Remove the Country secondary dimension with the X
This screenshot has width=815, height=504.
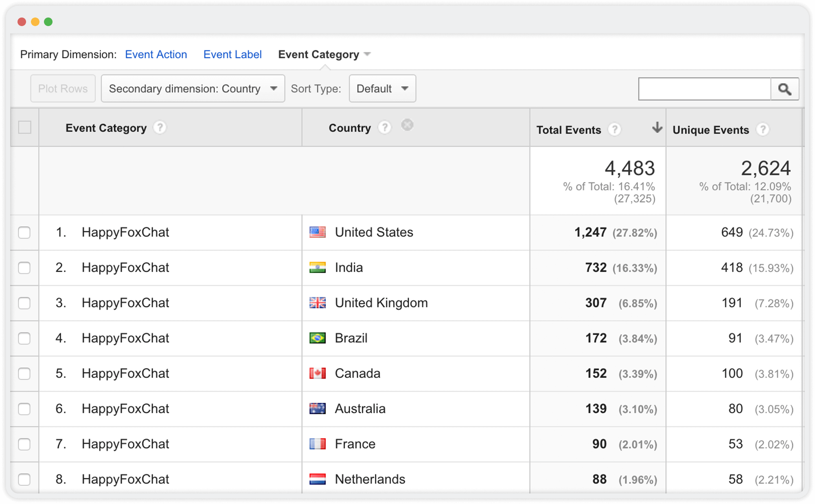[x=407, y=125]
